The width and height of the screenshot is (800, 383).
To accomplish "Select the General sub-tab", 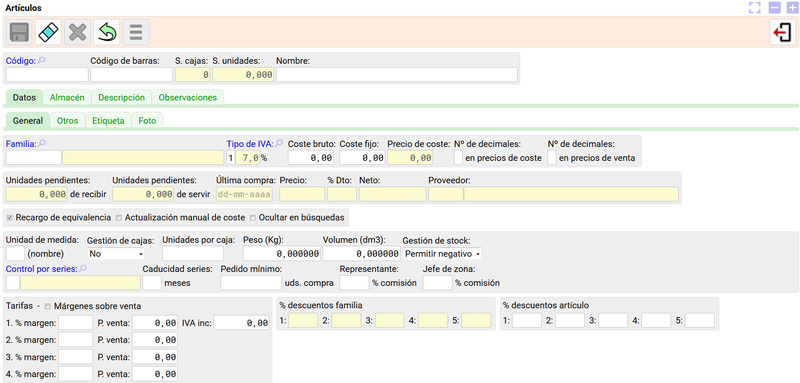I will 28,121.
